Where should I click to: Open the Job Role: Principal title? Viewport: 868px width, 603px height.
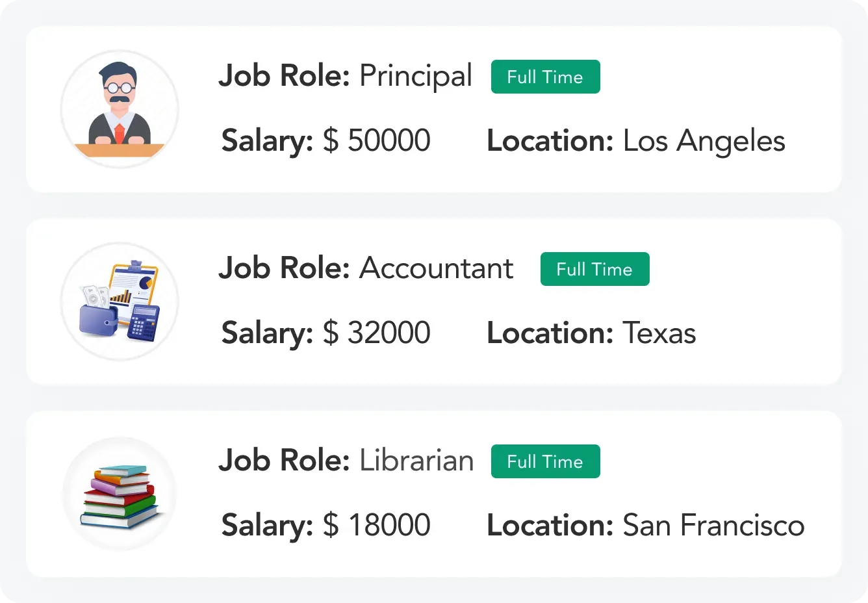[x=345, y=76]
